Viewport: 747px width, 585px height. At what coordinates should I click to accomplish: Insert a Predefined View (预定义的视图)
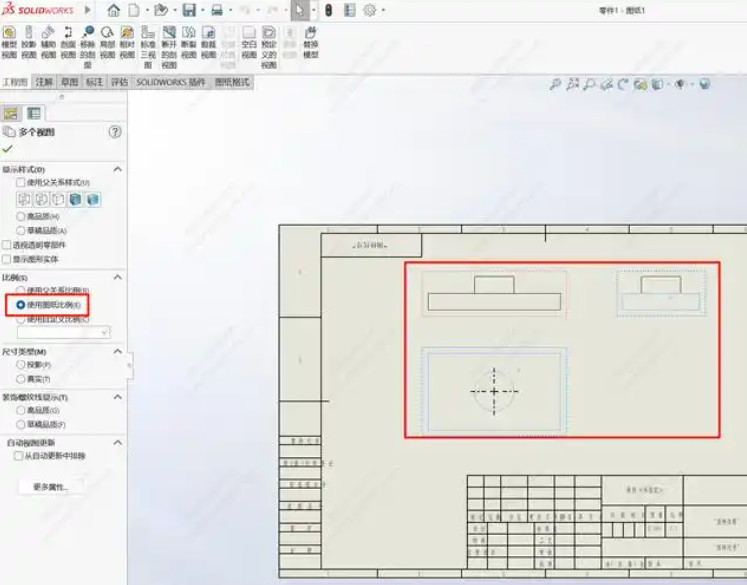(269, 48)
